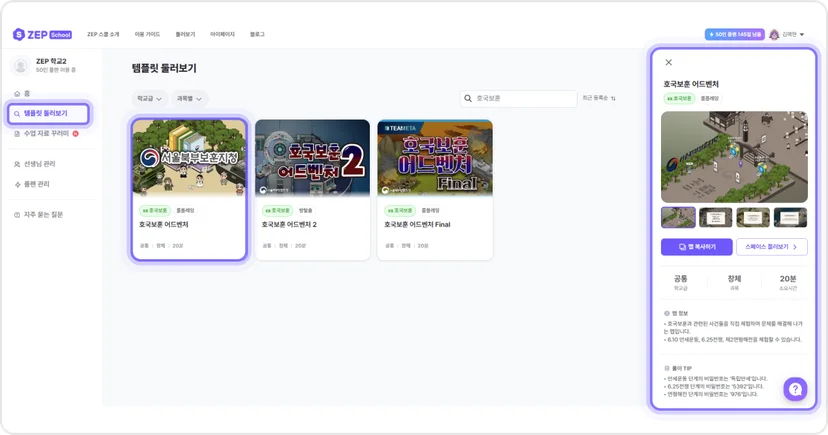The height and width of the screenshot is (435, 828).
Task: Close the template detail panel
Action: [669, 62]
